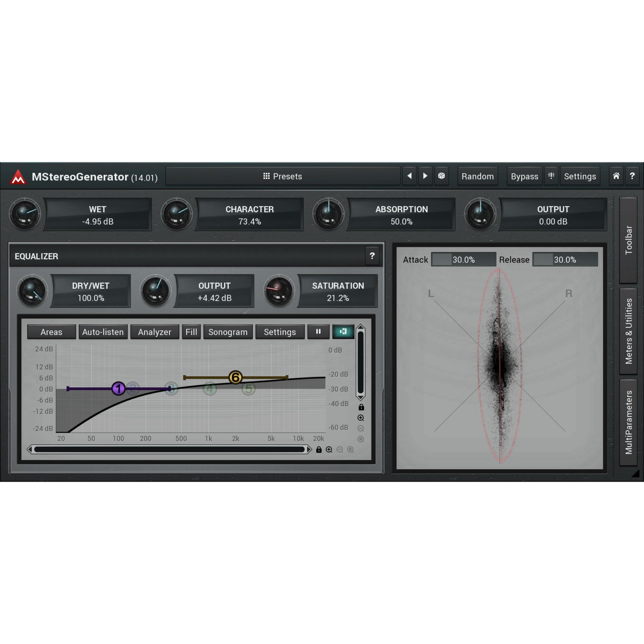Click the Random button
The image size is (644, 644).
(477, 176)
